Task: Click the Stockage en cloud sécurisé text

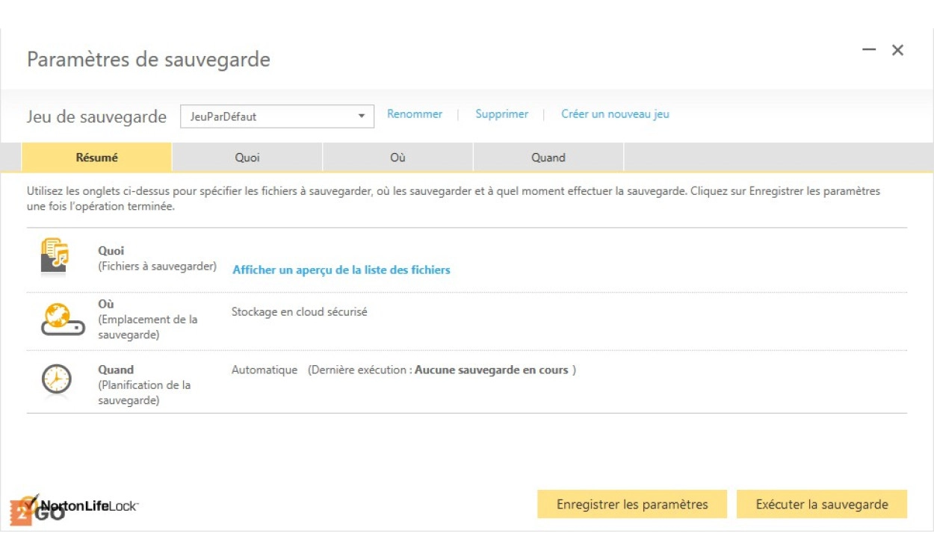Action: tap(299, 312)
